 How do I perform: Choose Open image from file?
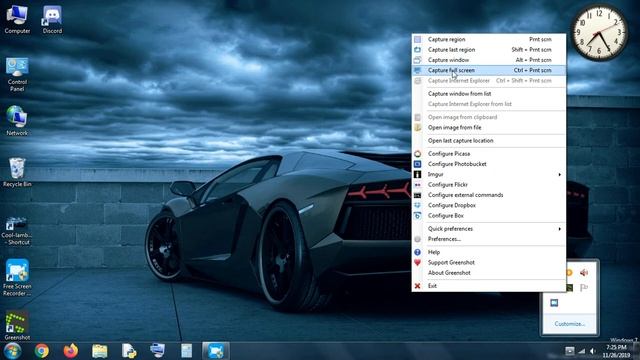click(489, 127)
